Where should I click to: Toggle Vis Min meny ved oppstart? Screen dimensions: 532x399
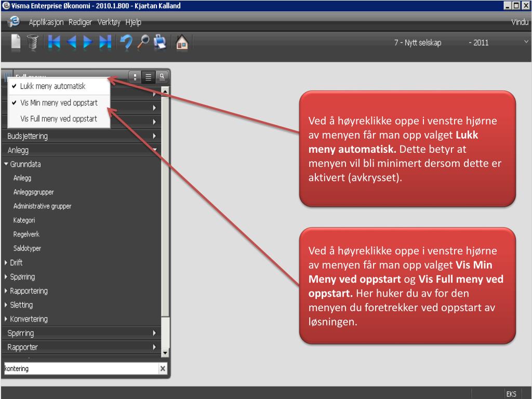pyautogui.click(x=59, y=102)
